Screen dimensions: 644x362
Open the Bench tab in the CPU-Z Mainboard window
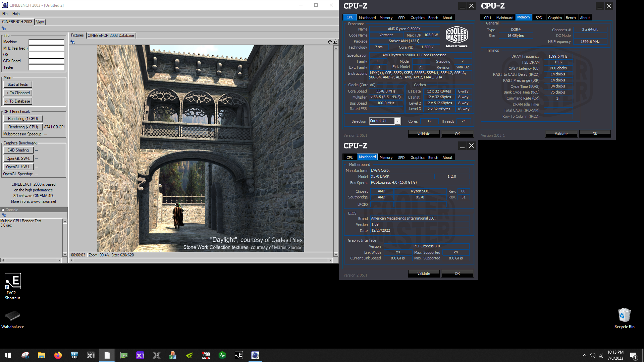click(x=433, y=158)
